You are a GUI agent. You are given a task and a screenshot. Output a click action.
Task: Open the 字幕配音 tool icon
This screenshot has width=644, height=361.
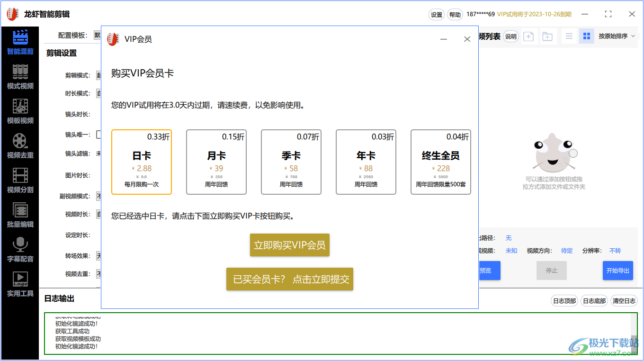coord(20,248)
